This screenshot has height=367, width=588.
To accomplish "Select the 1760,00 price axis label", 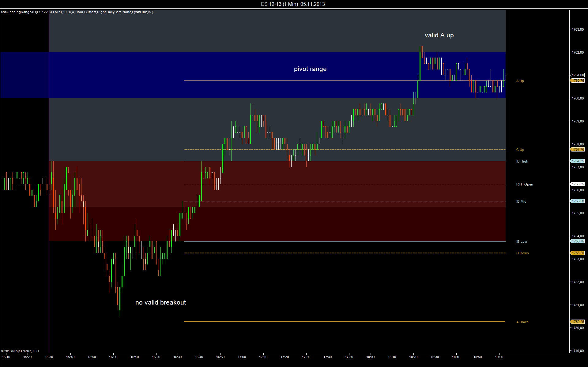I will pyautogui.click(x=578, y=98).
